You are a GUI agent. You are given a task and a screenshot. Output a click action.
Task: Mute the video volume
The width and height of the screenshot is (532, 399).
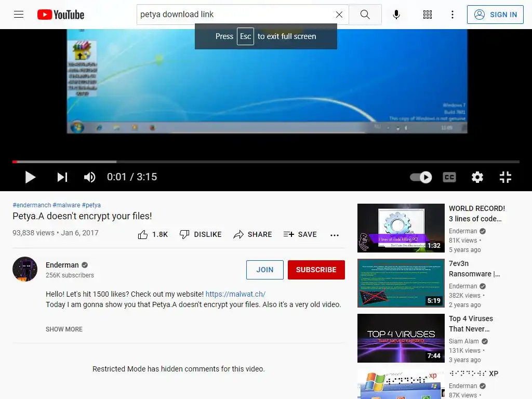click(x=89, y=177)
